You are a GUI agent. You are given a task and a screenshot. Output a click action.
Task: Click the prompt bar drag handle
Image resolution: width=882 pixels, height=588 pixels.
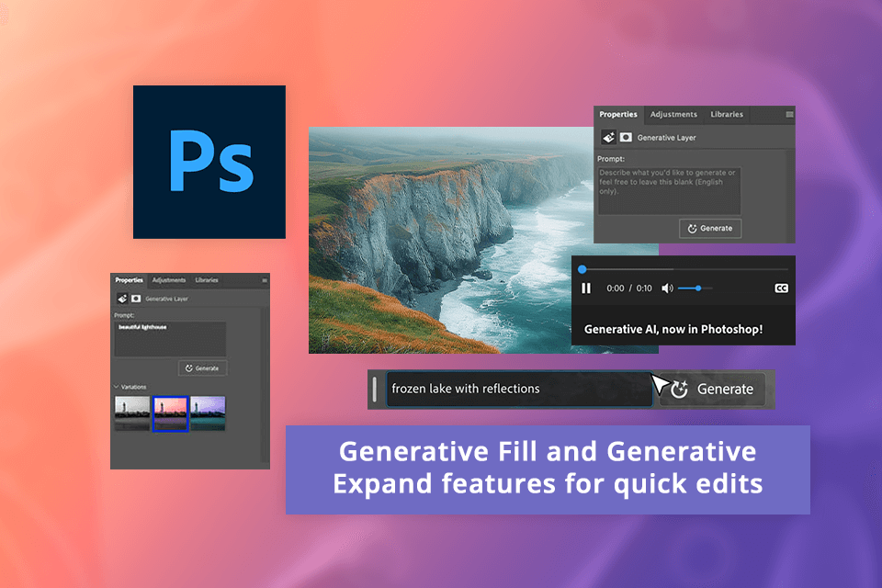[x=375, y=389]
